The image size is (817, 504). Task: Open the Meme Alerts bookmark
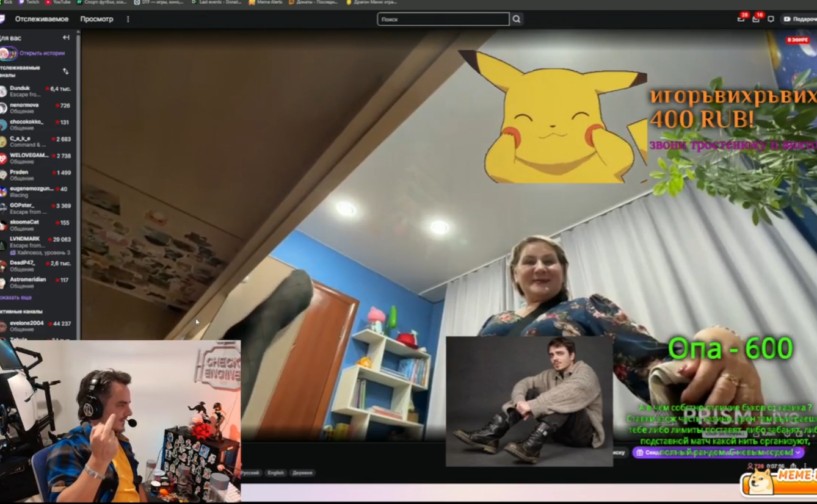click(x=266, y=2)
